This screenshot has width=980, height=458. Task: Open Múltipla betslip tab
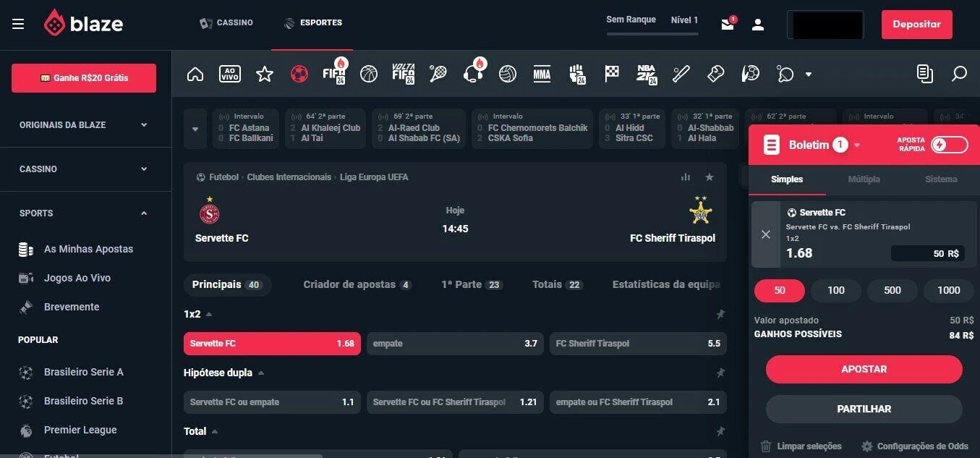[x=864, y=179]
